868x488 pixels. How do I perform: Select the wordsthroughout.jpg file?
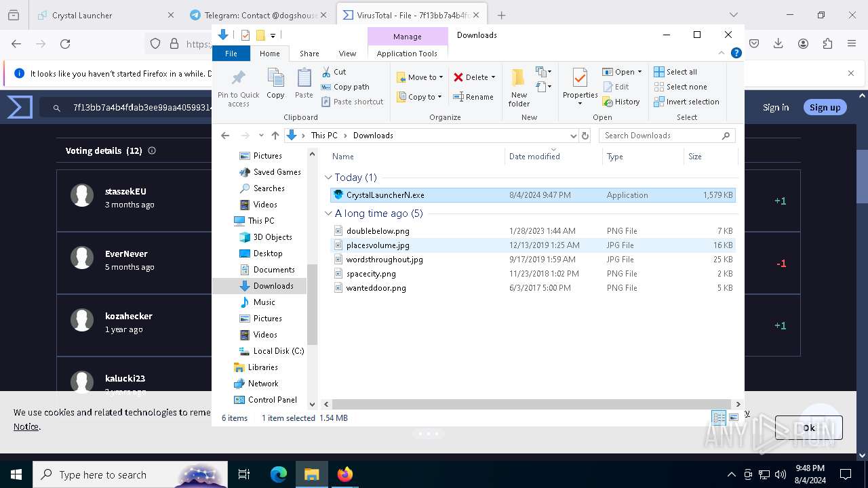(x=532, y=260)
